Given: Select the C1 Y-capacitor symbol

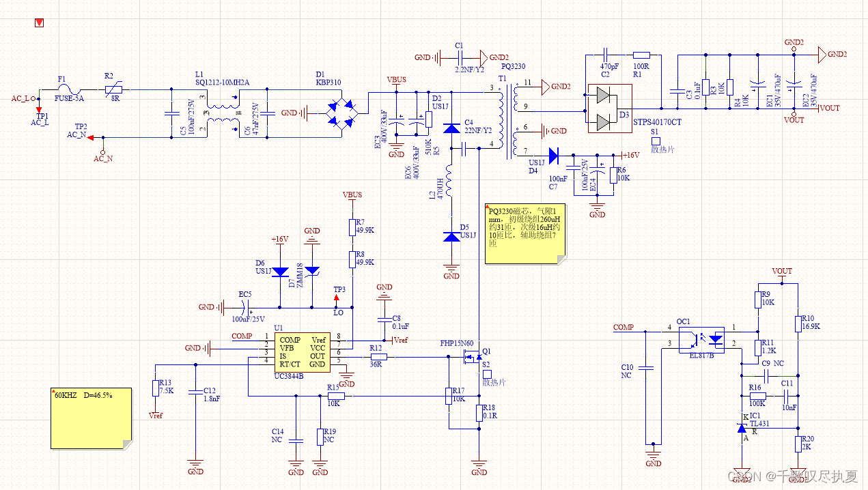Looking at the screenshot, I should tap(459, 57).
